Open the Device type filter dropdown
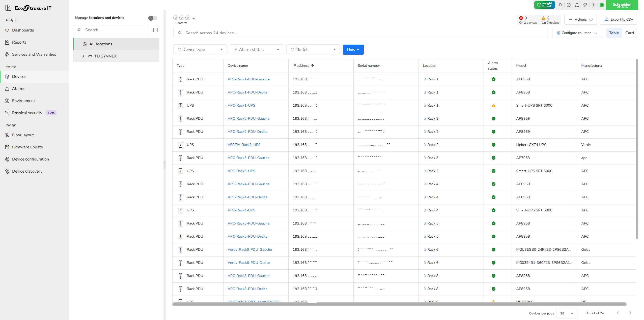 [200, 50]
